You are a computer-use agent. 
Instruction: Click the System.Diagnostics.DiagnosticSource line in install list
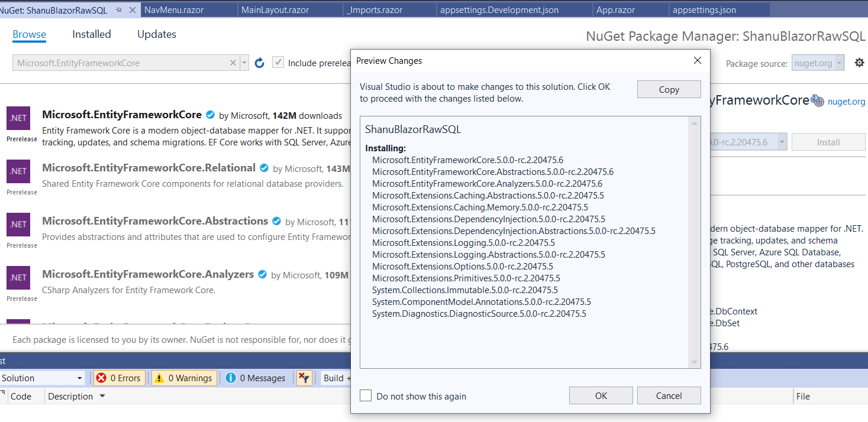pos(479,314)
